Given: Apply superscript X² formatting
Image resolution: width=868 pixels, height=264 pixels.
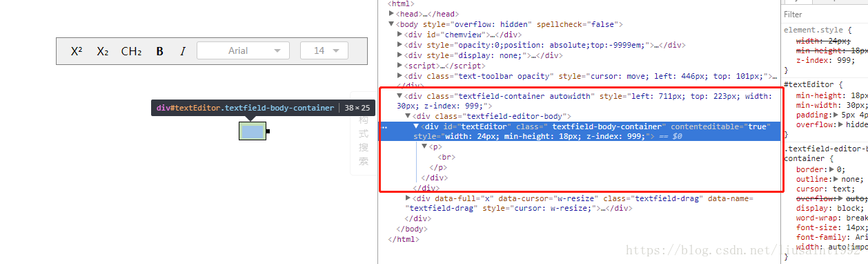Looking at the screenshot, I should [77, 51].
